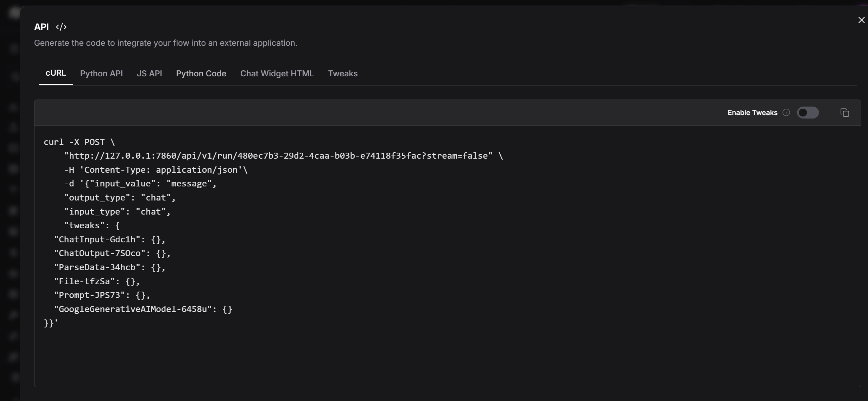Click the Content-Type header line in code
868x401 pixels.
(156, 170)
